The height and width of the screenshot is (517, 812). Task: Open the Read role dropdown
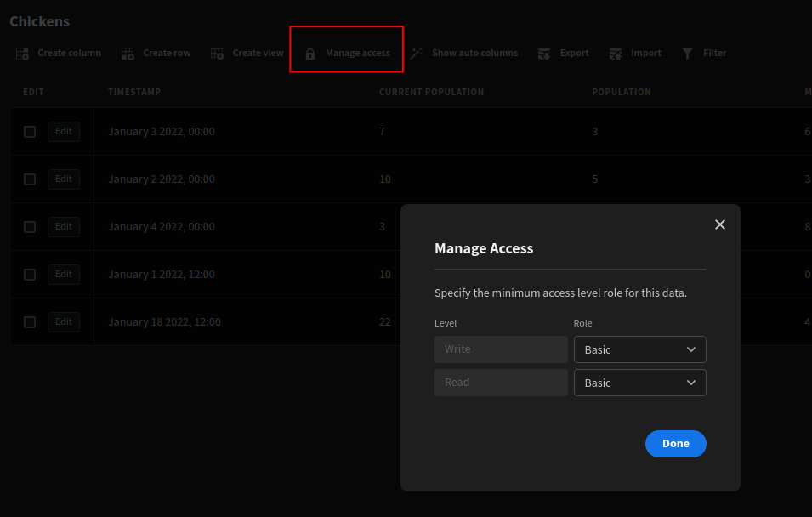(640, 383)
